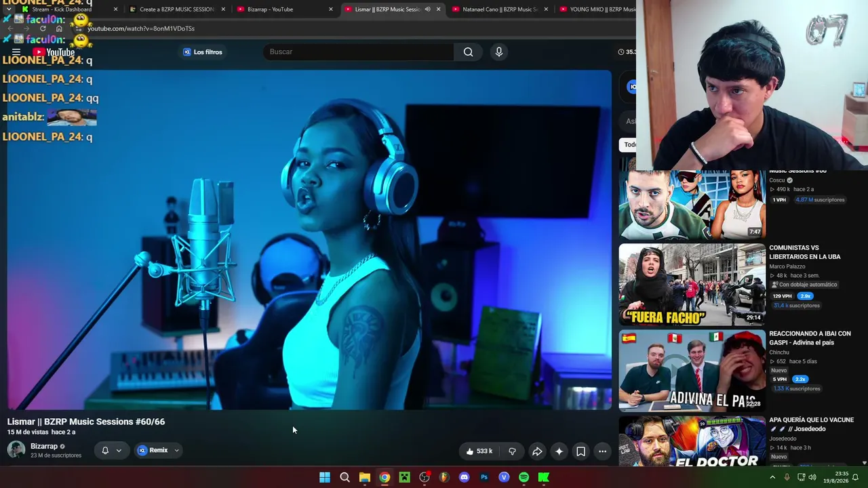Image resolution: width=868 pixels, height=488 pixels.
Task: Click the address bar URL
Action: click(x=141, y=28)
